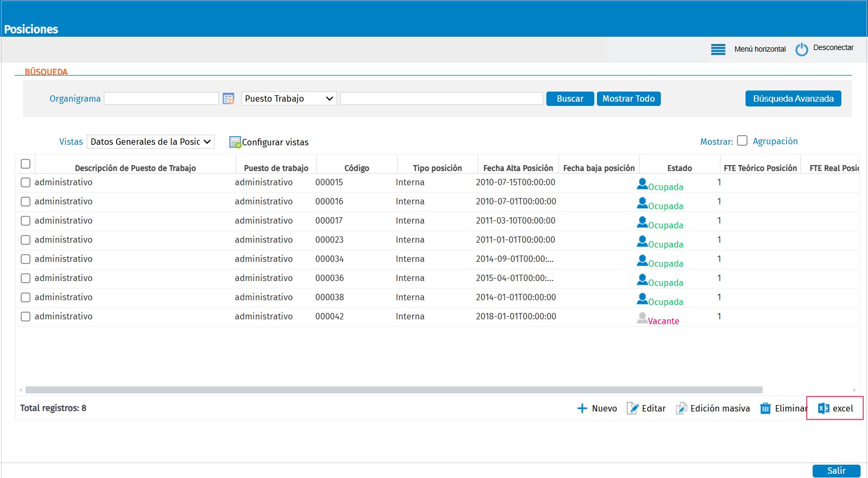
Task: Click Ocupada status icon for code 000016
Action: coord(642,203)
